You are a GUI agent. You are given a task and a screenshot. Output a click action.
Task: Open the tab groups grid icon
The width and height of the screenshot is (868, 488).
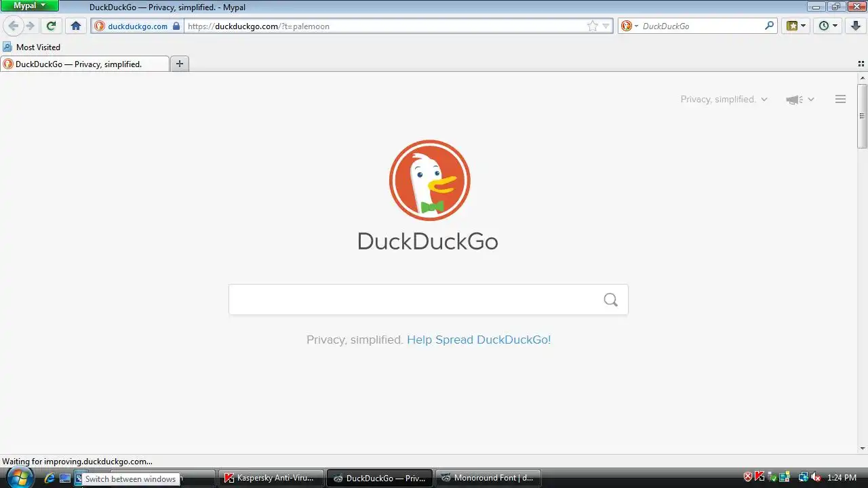tap(861, 64)
